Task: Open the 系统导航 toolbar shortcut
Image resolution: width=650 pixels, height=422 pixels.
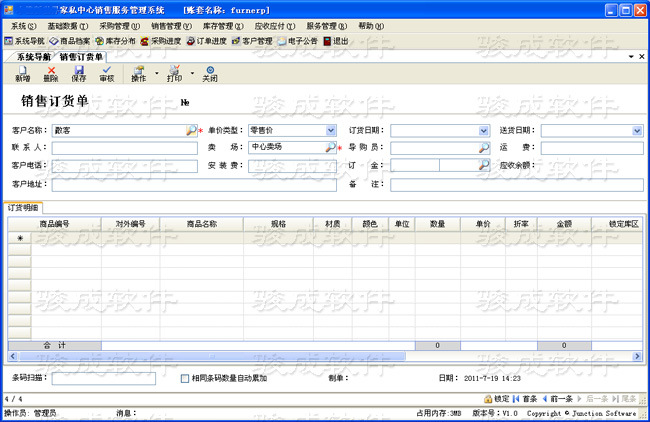Action: click(x=24, y=41)
